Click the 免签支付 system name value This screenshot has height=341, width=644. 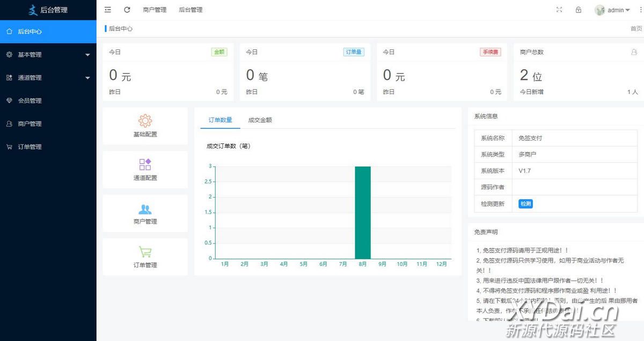[x=530, y=138]
